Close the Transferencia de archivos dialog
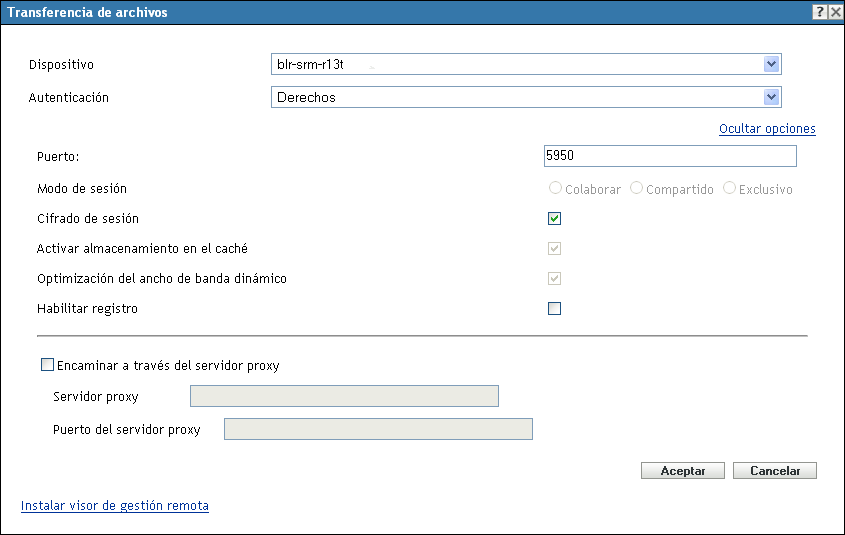The width and height of the screenshot is (845, 535). [835, 12]
